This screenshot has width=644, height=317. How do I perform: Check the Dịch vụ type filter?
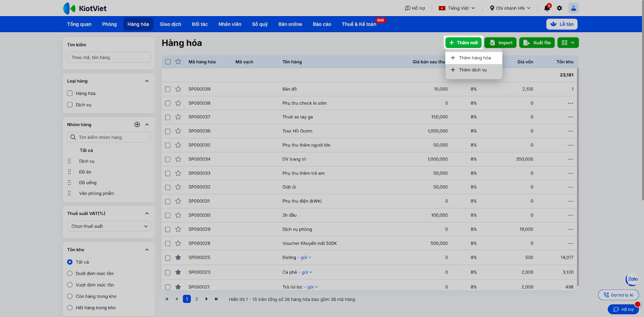pyautogui.click(x=70, y=105)
